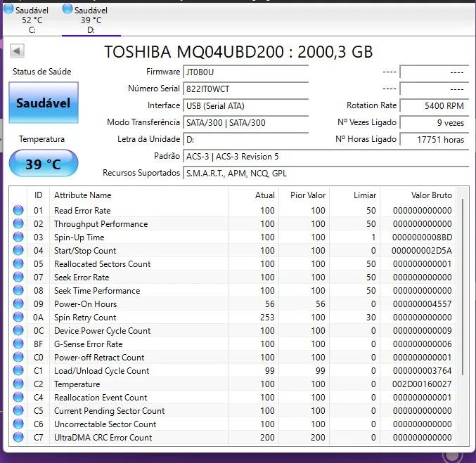476x463 pixels.
Task: Click raw value 0000000008BD of Spin-Up Time
Action: pos(422,237)
